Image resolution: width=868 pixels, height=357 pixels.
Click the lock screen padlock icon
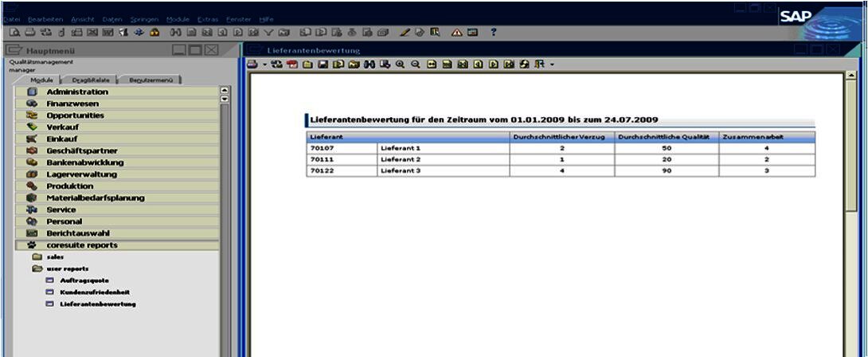coord(155,32)
